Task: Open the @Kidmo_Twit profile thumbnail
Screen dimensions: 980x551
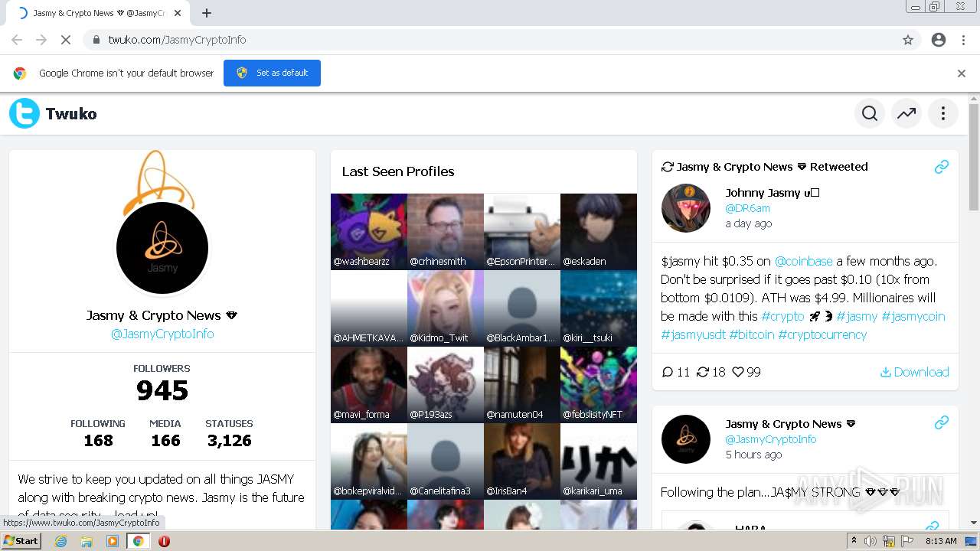Action: click(446, 308)
